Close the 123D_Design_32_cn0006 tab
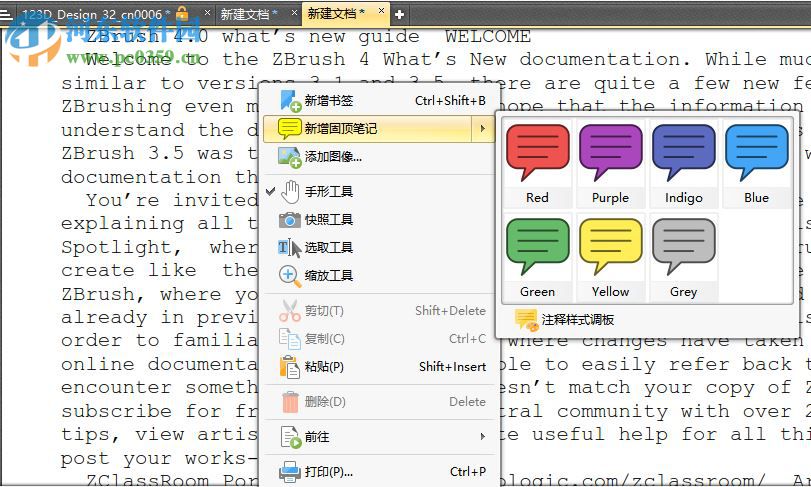The height and width of the screenshot is (487, 811). tap(207, 12)
